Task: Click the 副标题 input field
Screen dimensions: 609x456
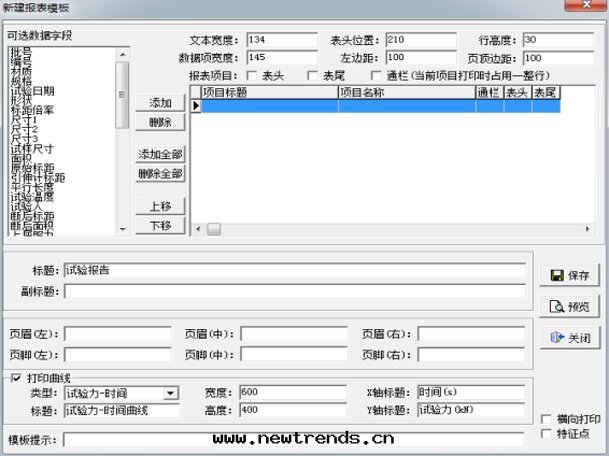Action: pos(294,291)
